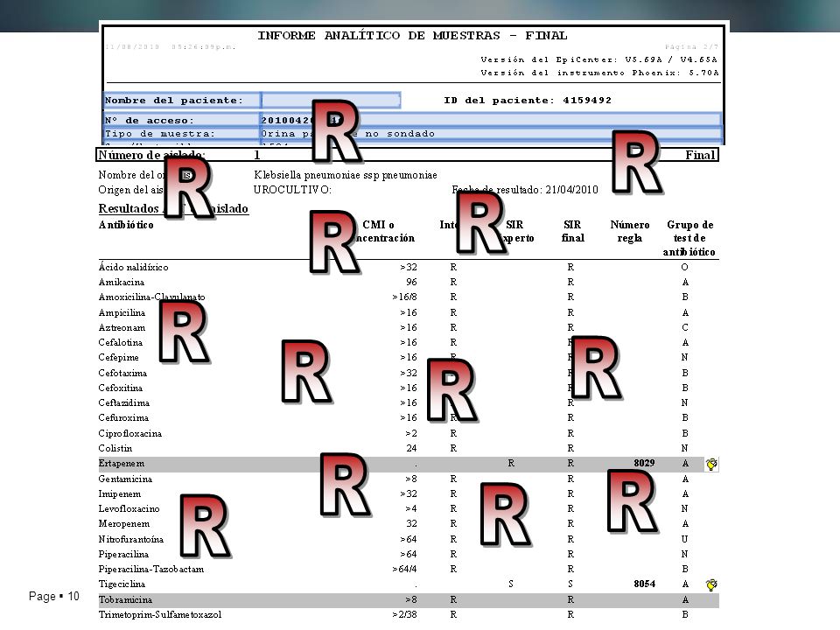This screenshot has height=630, width=840.
Task: Select the 'Número regla' column header
Action: 629,231
